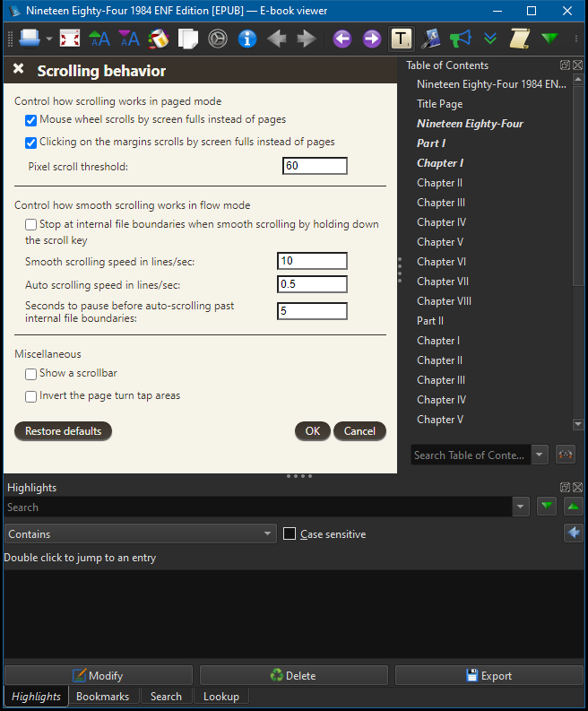The width and height of the screenshot is (588, 711).
Task: Find previous highlight match green up arrow
Action: 573,507
